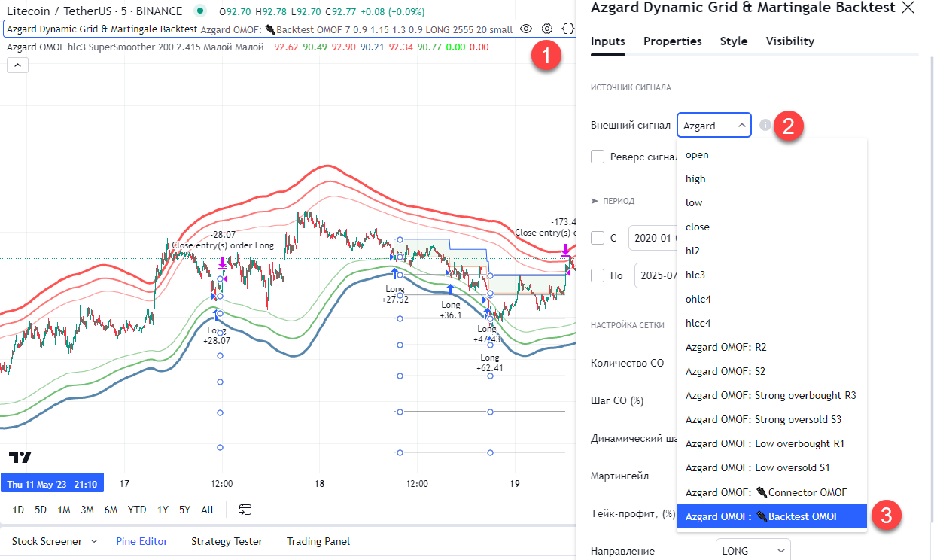
Task: Switch to the Visibility tab
Action: pyautogui.click(x=790, y=41)
